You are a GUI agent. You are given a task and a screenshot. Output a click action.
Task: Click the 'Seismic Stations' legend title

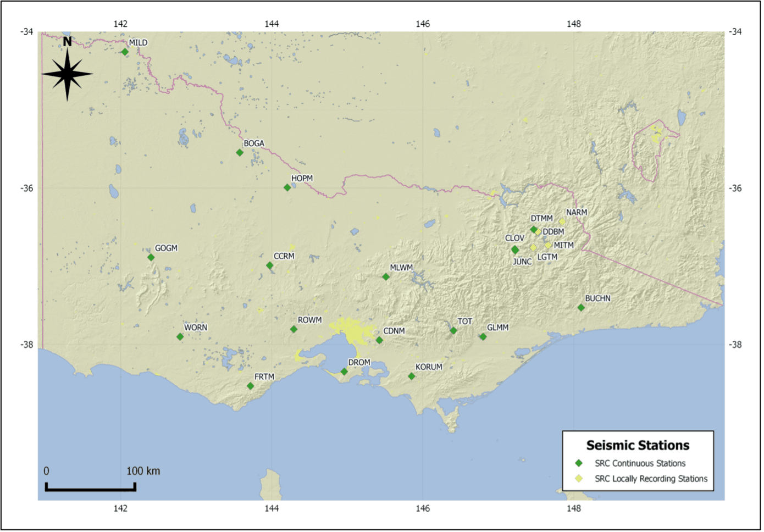[x=638, y=445]
